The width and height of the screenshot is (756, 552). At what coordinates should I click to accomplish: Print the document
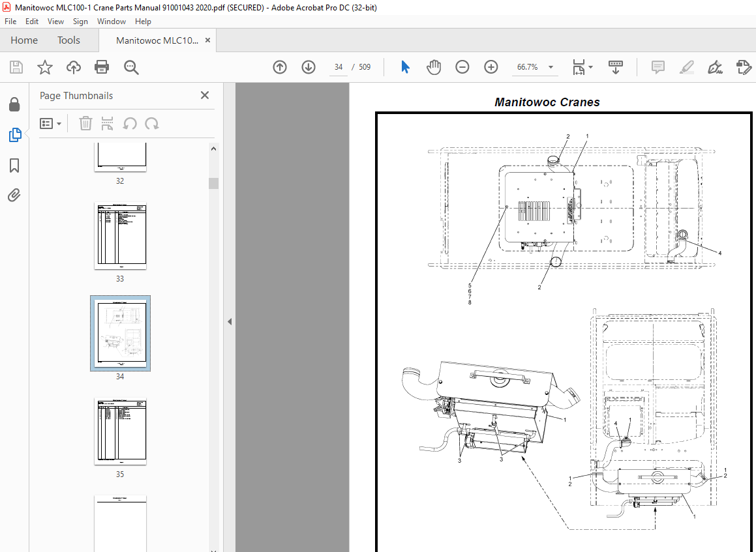[102, 67]
